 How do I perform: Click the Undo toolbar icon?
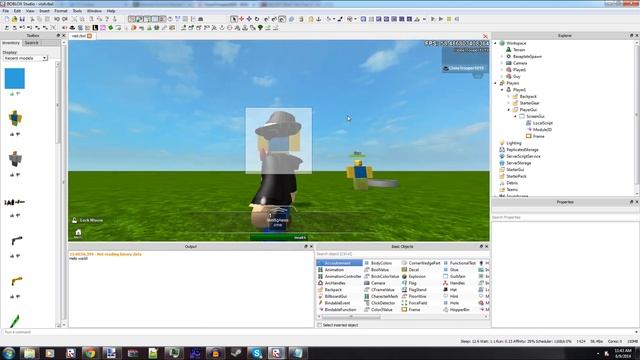point(57,19)
